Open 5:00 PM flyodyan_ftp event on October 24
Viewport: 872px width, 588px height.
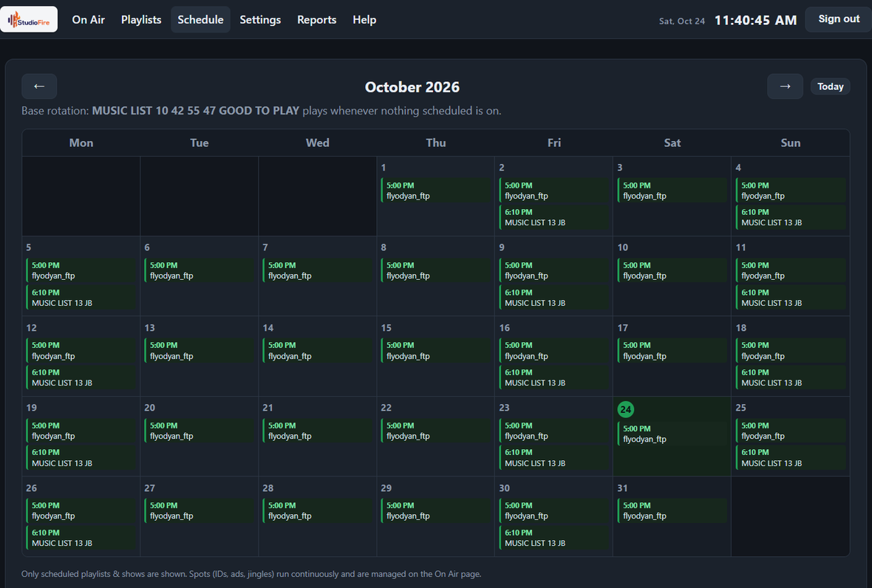tap(672, 434)
